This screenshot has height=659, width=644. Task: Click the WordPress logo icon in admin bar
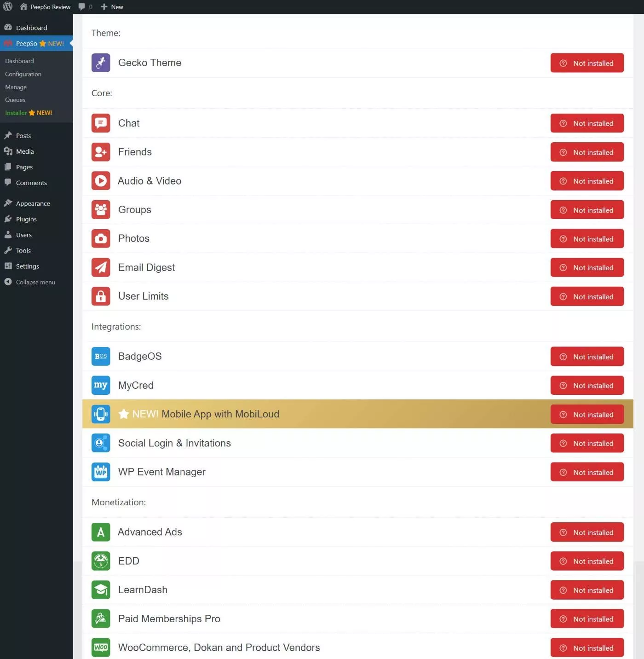coord(7,6)
